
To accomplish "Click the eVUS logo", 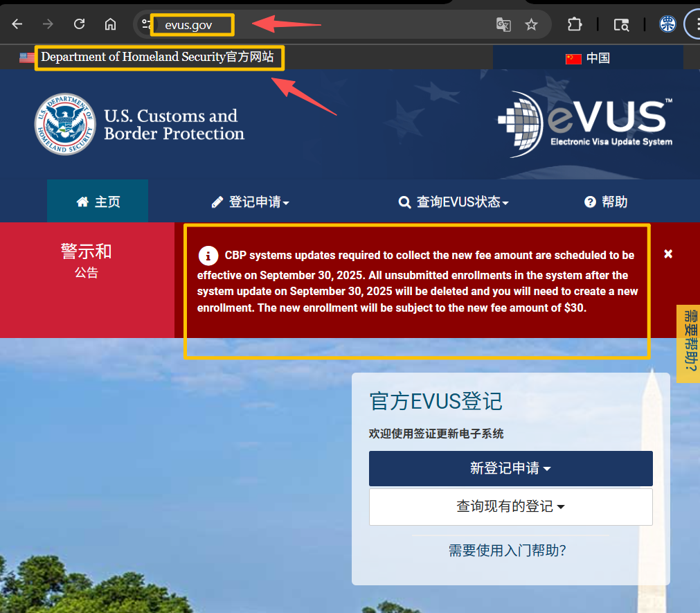I will [585, 123].
